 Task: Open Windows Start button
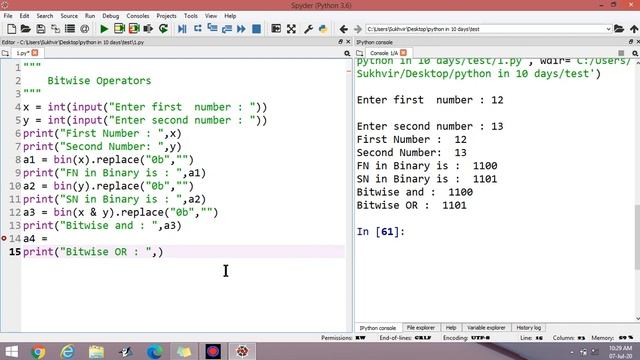11,351
